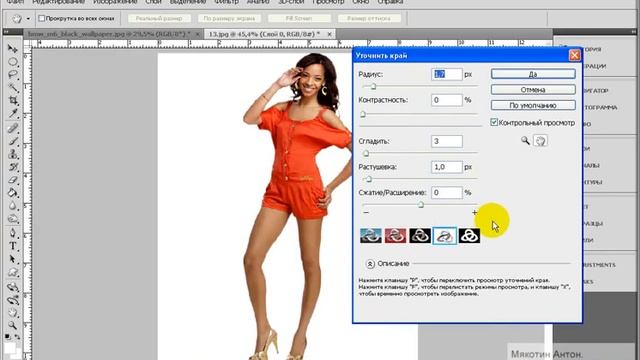Select the Hand tool in toolbox
This screenshot has width=640, height=360.
13,313
